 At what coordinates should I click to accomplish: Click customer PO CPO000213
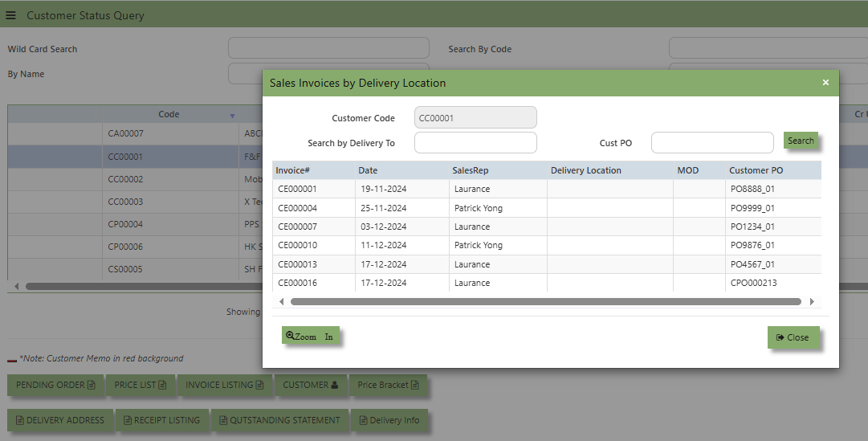(753, 283)
